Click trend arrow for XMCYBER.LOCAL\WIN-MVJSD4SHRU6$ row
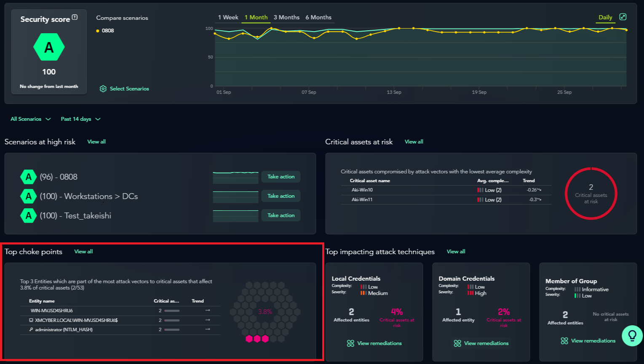The image size is (644, 364). [x=208, y=320]
